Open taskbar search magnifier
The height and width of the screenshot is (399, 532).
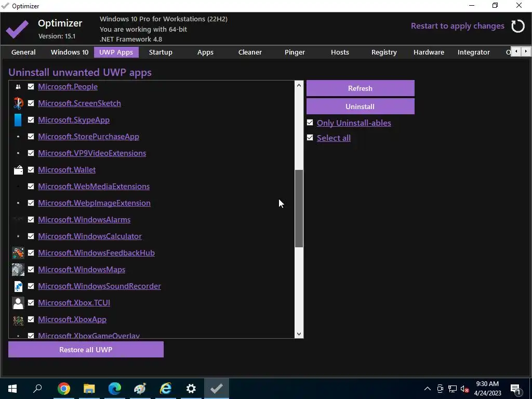point(37,389)
